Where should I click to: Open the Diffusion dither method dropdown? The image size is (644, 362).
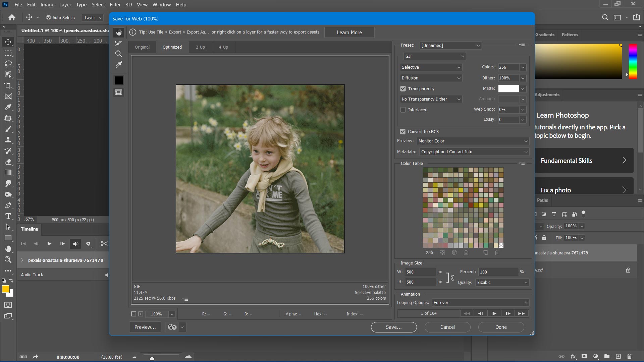tap(431, 78)
